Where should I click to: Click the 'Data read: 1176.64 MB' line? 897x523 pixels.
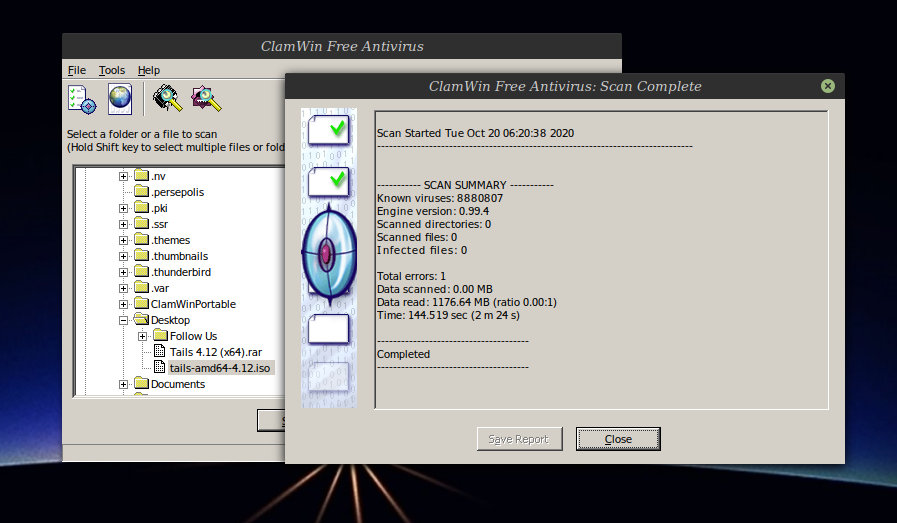tap(467, 302)
